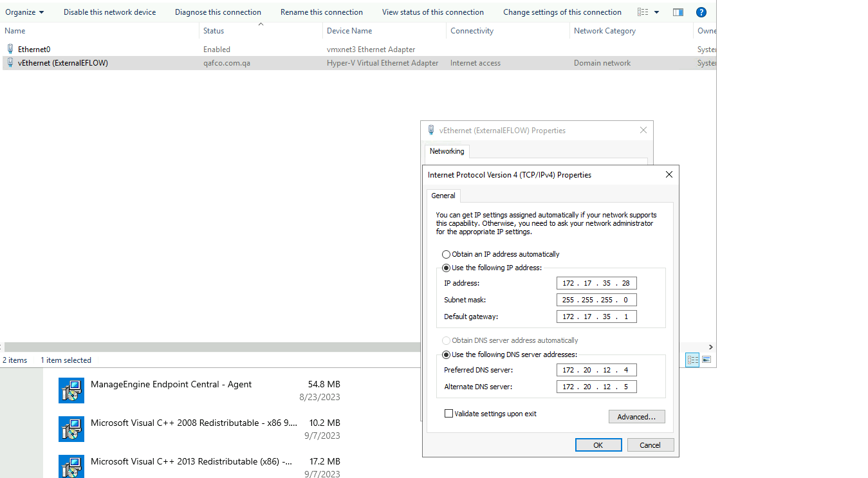
Task: Select Obtain an IP address automatically
Action: point(446,254)
